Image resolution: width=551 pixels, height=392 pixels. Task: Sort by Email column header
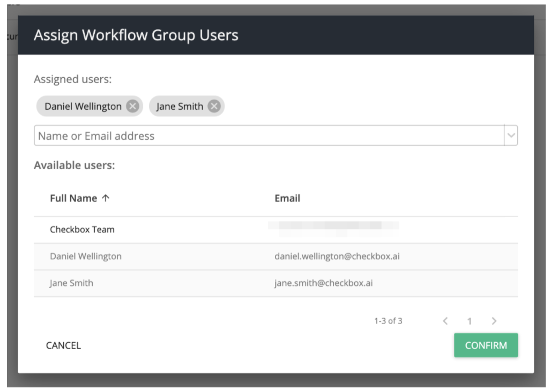pyautogui.click(x=287, y=198)
